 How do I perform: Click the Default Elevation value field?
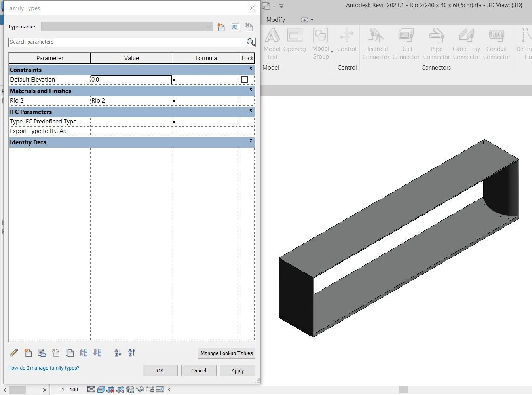pos(131,80)
